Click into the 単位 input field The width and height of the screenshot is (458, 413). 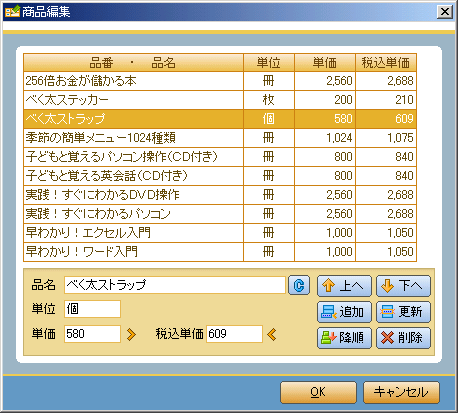92,309
